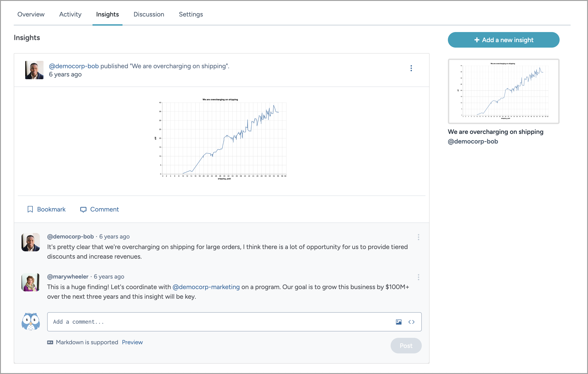Open the Discussion tab
The width and height of the screenshot is (588, 374).
point(149,14)
